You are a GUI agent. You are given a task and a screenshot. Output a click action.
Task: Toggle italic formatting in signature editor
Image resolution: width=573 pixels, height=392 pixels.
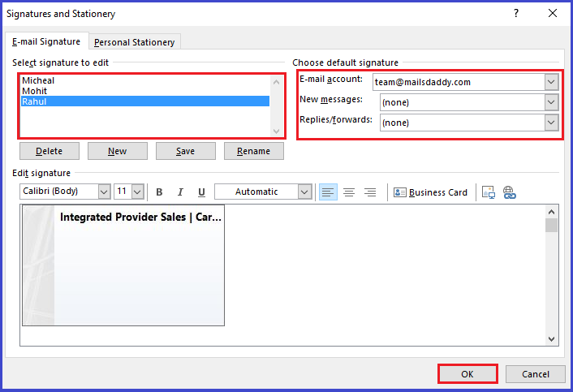(180, 192)
